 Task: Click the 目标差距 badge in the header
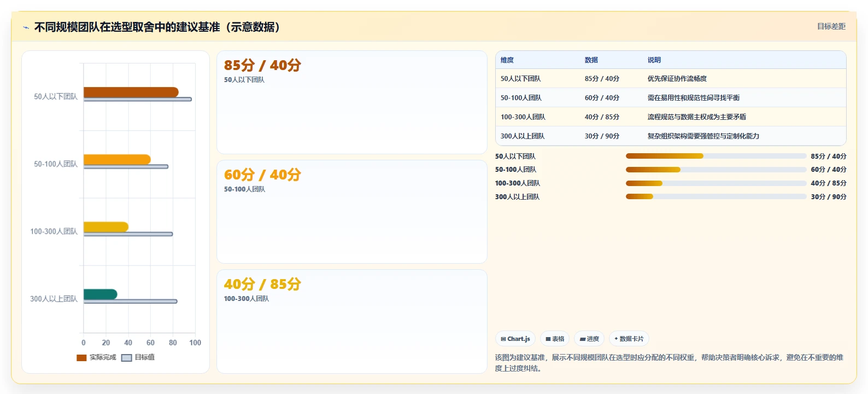[831, 26]
